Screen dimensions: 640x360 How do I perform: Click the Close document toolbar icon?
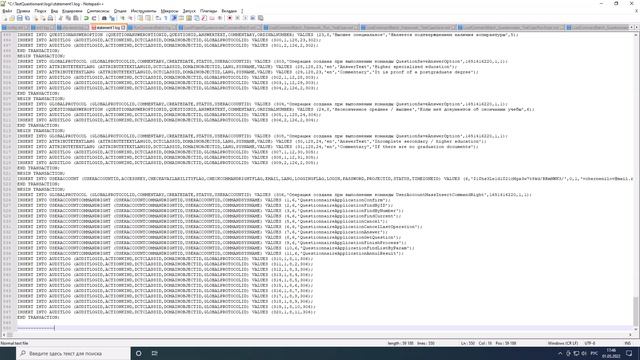36,18
